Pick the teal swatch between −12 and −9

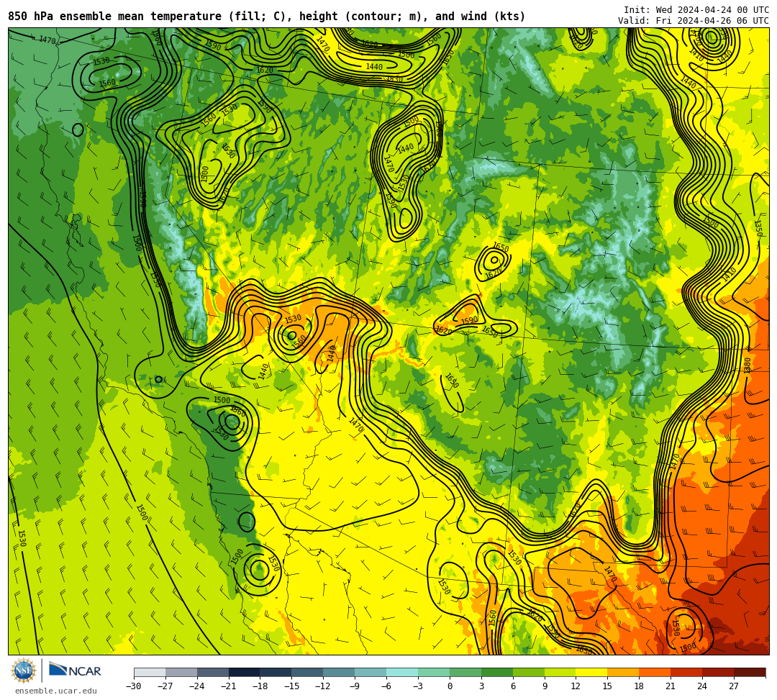click(340, 672)
